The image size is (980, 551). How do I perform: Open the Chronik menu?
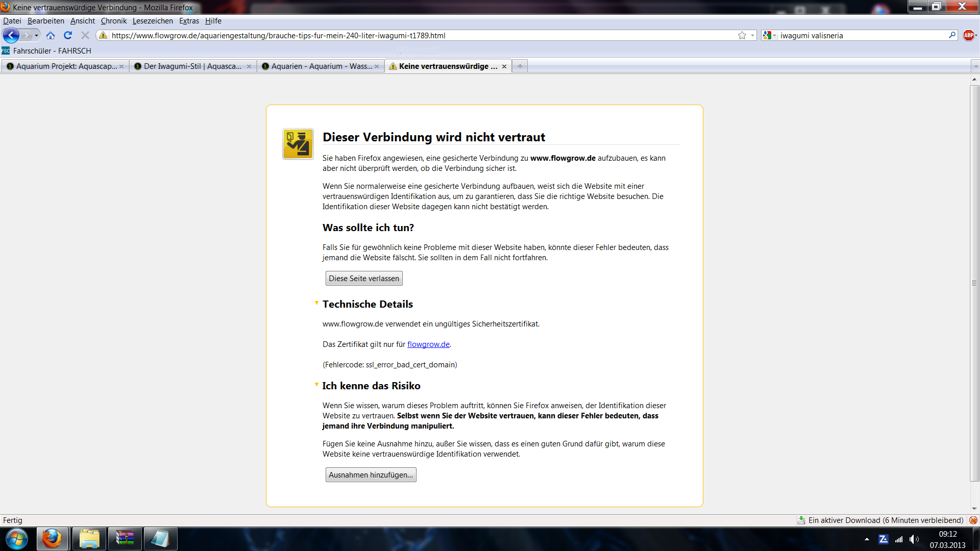(114, 21)
